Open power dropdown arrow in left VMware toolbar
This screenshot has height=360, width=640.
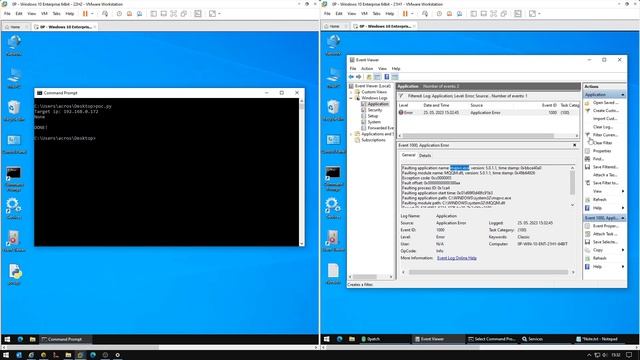[x=92, y=13]
